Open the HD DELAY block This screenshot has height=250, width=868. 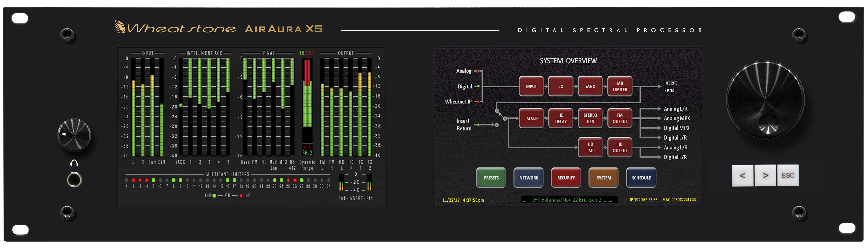pyautogui.click(x=561, y=118)
